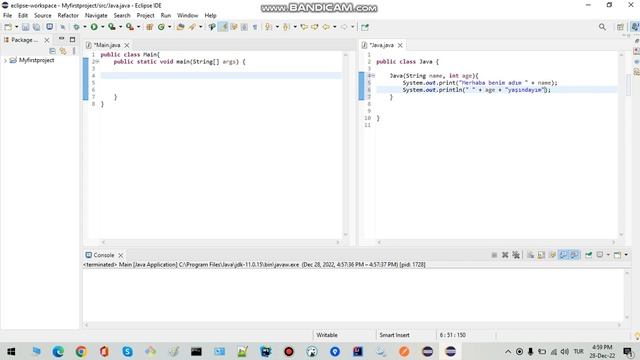This screenshot has width=640, height=360.
Task: Click the Save toolbar icon
Action: point(25,27)
